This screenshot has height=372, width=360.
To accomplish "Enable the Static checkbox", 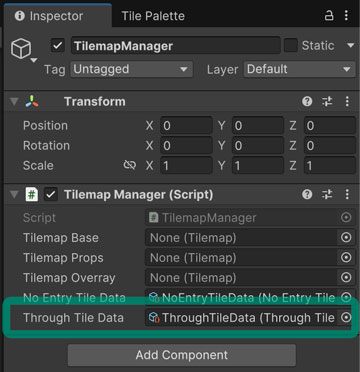I will [x=290, y=45].
